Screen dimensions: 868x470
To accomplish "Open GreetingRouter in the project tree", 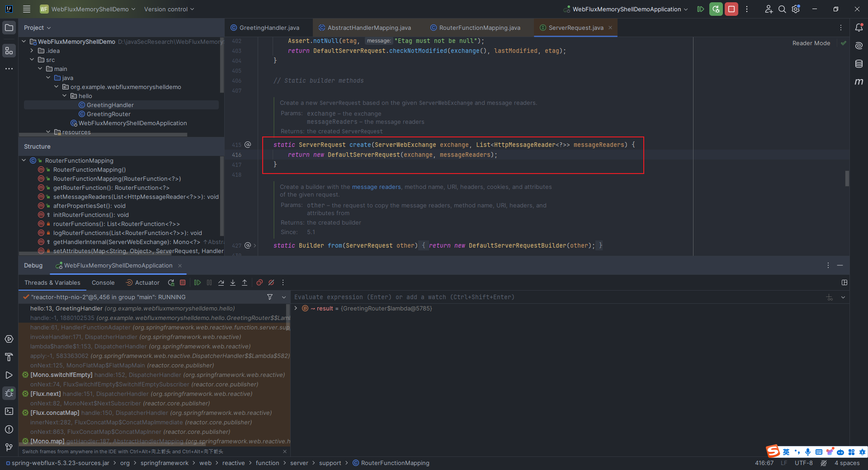I will coord(108,114).
